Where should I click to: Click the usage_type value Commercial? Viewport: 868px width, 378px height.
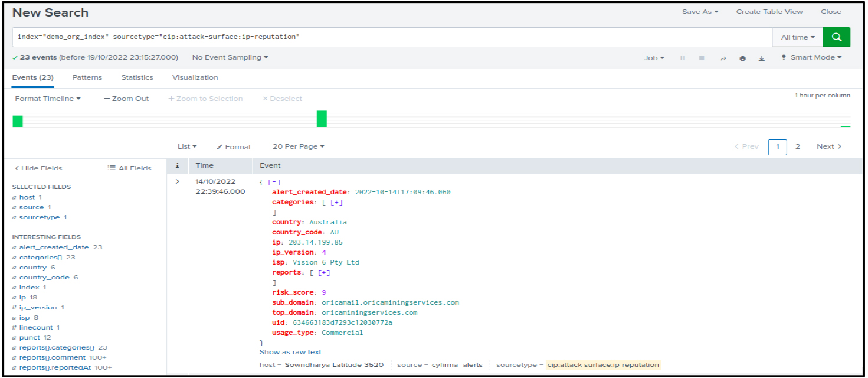pyautogui.click(x=342, y=333)
